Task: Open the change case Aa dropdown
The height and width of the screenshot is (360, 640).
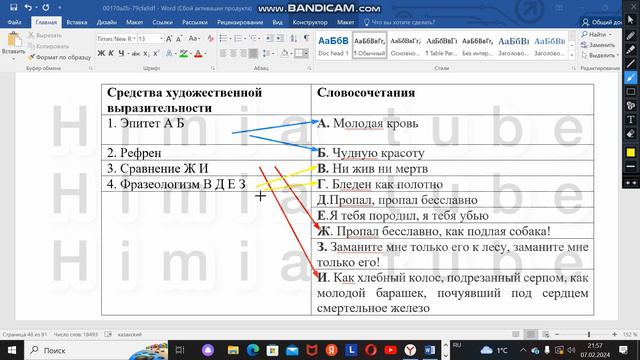Action: [x=194, y=39]
